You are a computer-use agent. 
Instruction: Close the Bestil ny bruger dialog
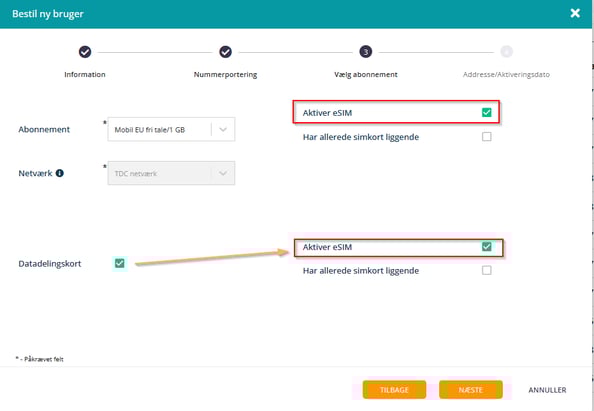(575, 13)
